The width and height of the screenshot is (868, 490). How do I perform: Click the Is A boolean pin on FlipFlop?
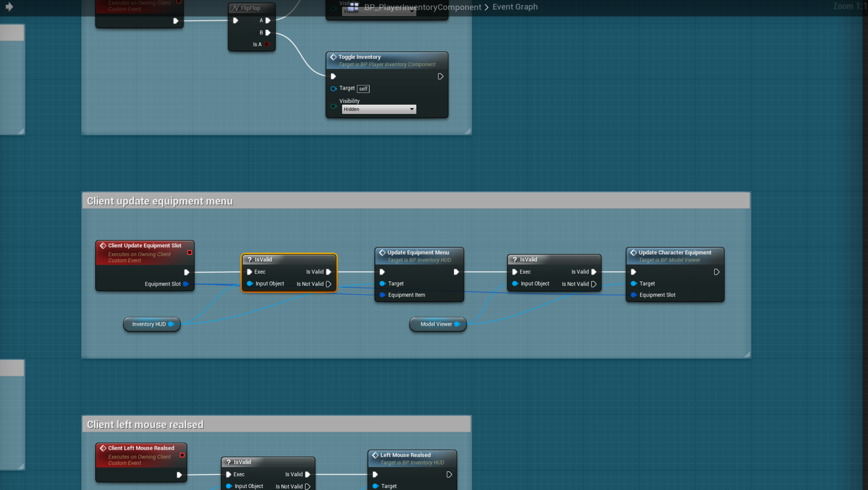[x=267, y=44]
